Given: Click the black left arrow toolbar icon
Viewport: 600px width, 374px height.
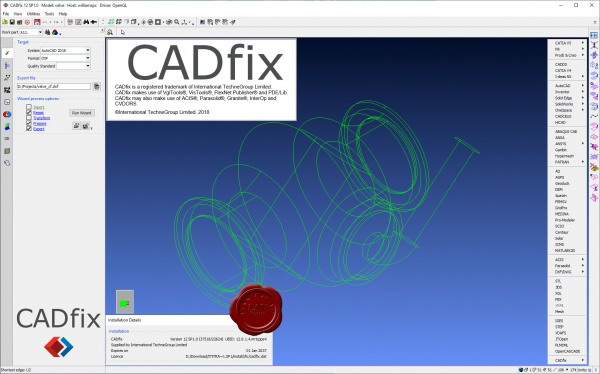Looking at the screenshot, I should point(93,22).
